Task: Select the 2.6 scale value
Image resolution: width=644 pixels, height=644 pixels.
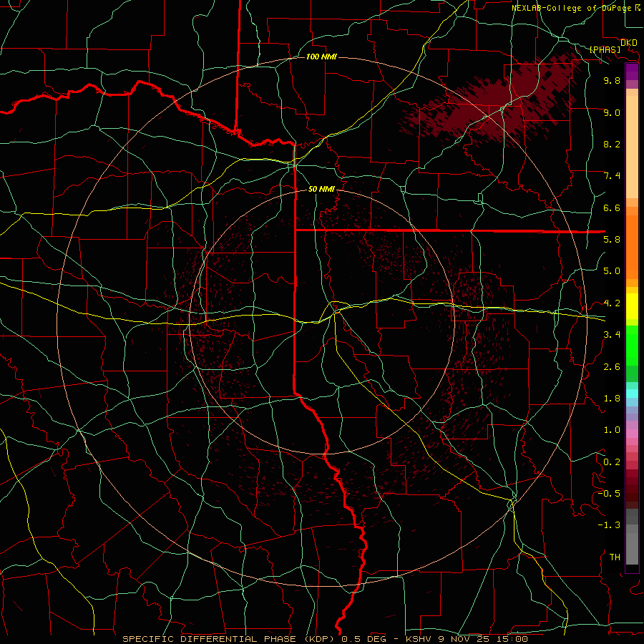Action: pyautogui.click(x=612, y=367)
